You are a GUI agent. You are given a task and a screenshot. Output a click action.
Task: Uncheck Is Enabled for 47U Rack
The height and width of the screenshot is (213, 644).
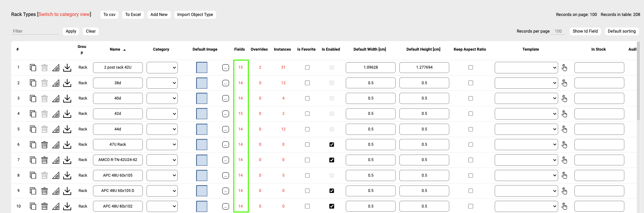(332, 145)
